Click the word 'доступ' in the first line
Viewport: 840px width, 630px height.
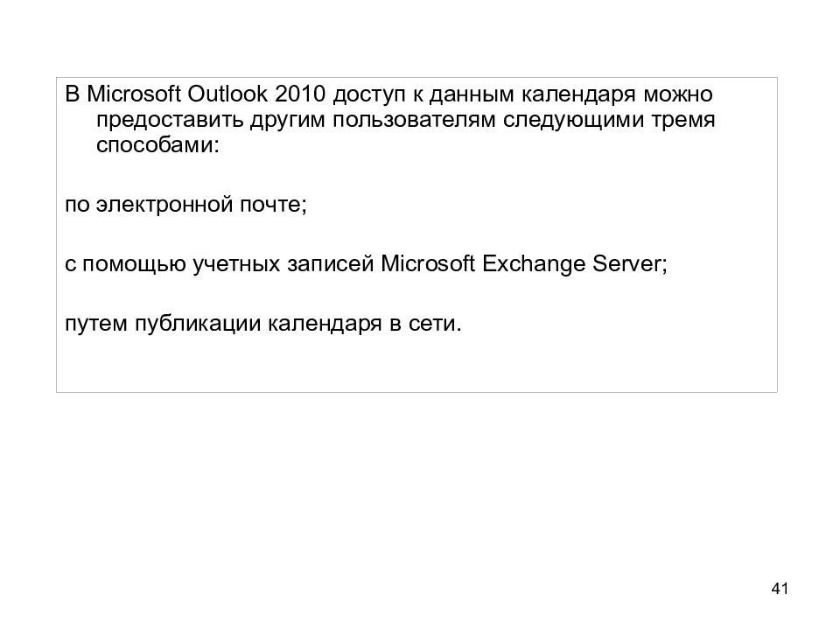point(369,95)
